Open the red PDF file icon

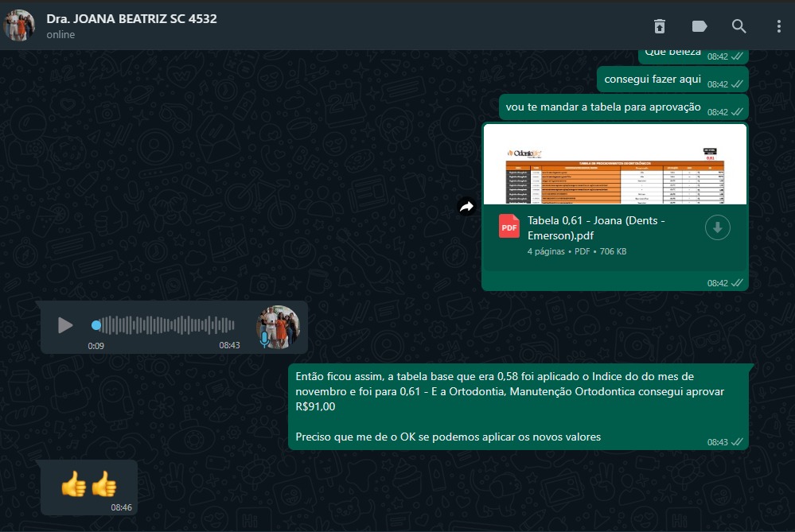coord(509,227)
